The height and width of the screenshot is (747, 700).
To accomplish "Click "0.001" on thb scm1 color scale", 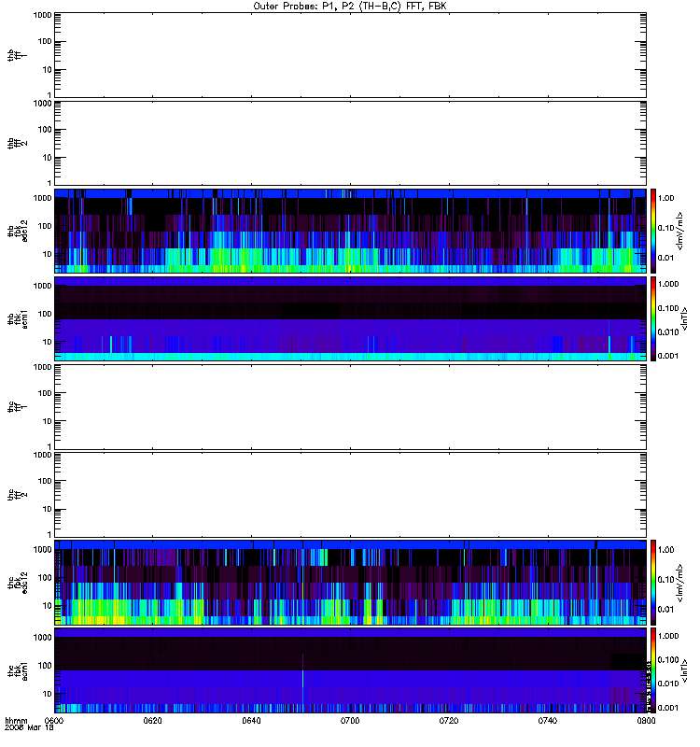I will pos(668,356).
